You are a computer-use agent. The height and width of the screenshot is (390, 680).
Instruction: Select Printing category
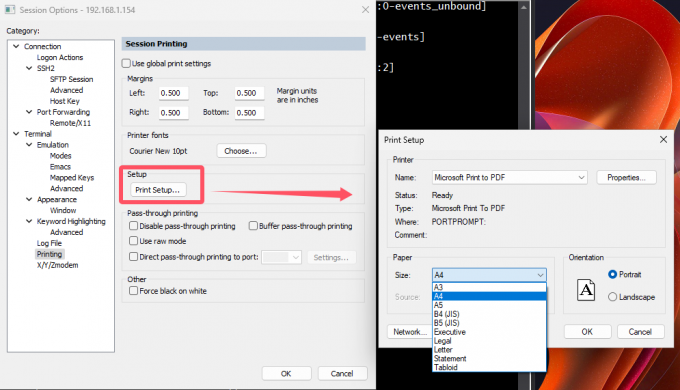point(49,254)
